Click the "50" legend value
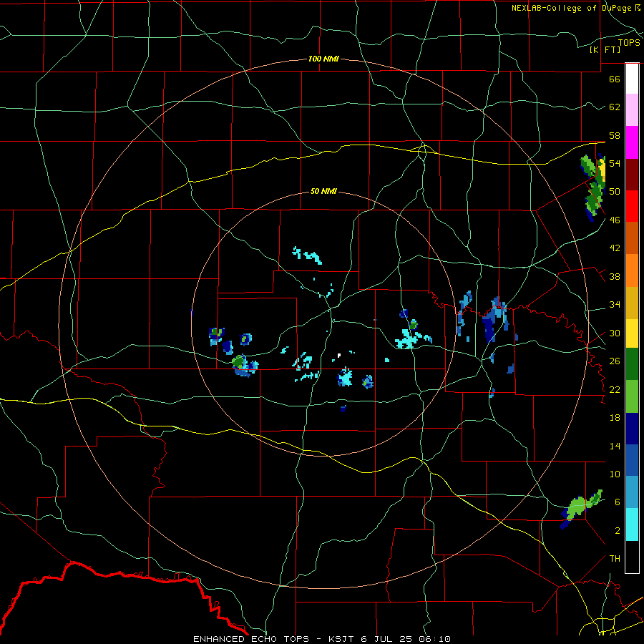This screenshot has height=644, width=644. tap(615, 192)
